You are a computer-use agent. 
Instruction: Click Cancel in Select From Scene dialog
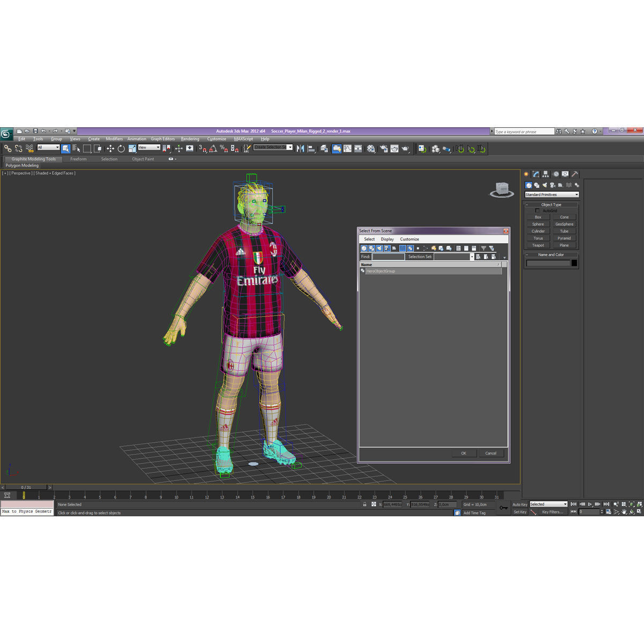[491, 453]
